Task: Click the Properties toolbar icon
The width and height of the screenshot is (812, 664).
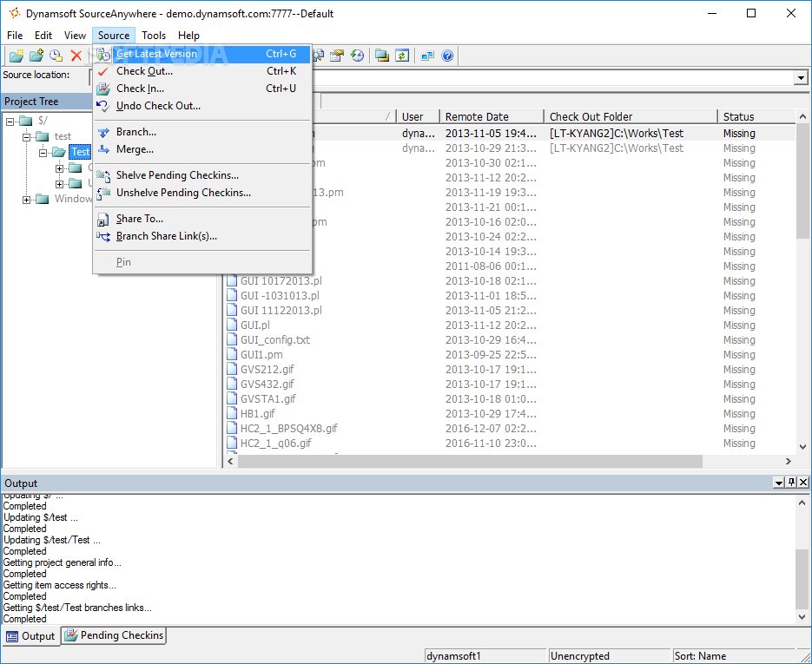Action: click(x=337, y=56)
